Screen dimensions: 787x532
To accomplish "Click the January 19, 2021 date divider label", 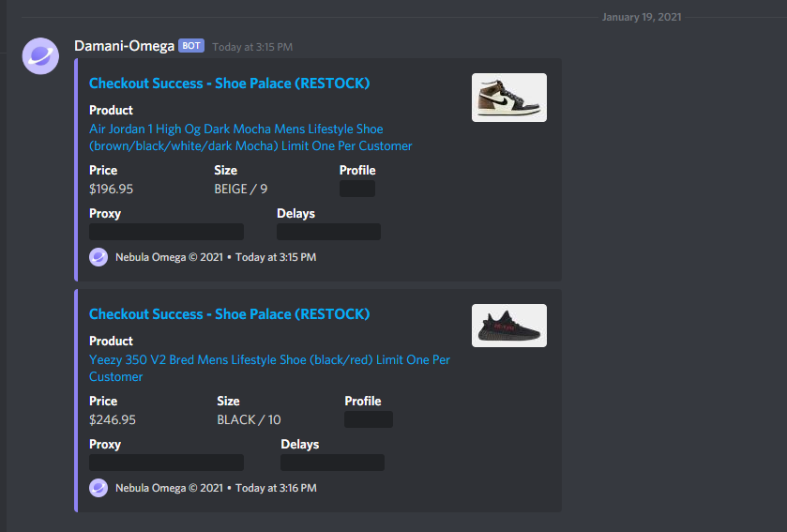I will pos(642,17).
